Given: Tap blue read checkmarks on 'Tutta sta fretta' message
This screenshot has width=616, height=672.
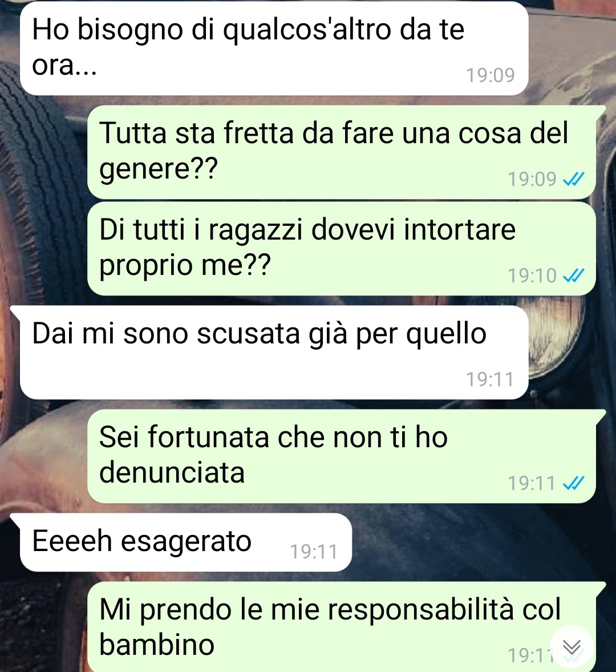Looking at the screenshot, I should (573, 179).
